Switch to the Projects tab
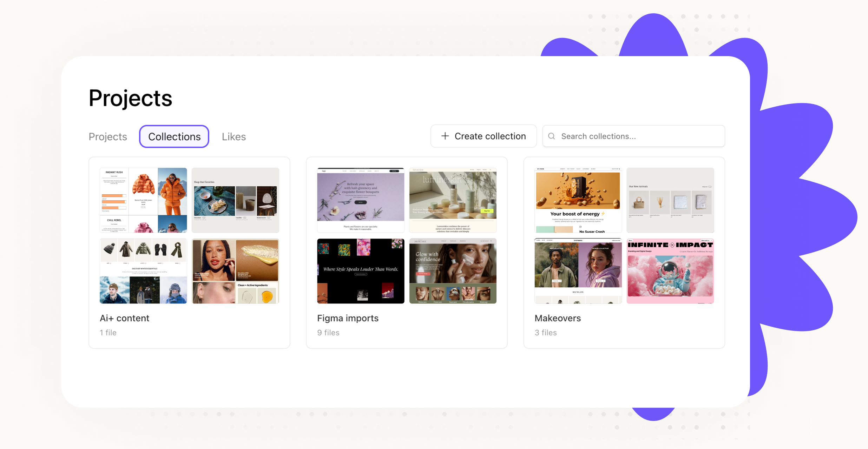 click(x=108, y=136)
